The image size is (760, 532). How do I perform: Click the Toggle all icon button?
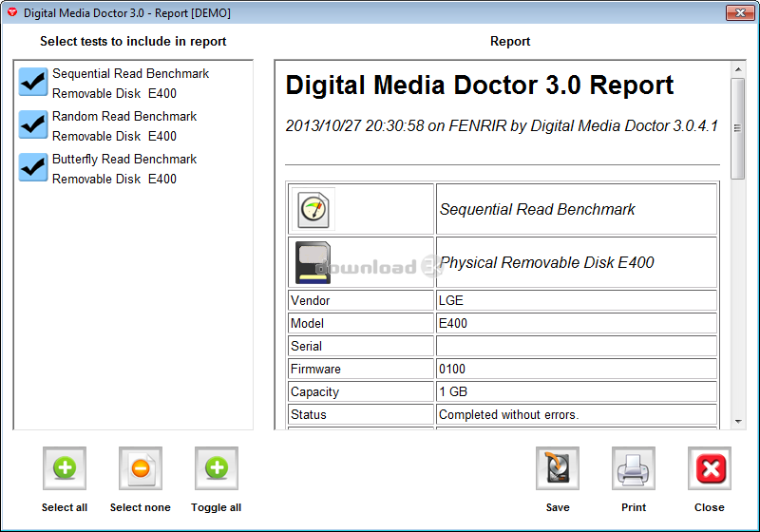click(x=217, y=468)
